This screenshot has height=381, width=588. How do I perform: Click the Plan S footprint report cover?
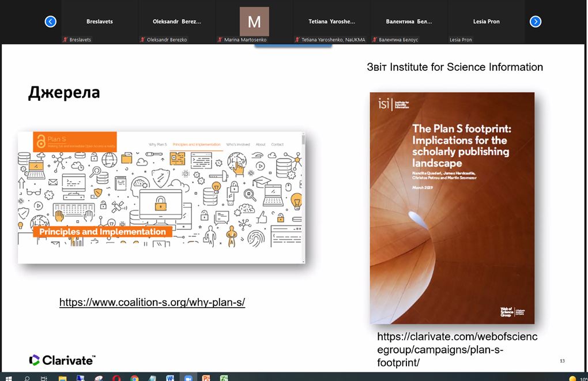click(452, 208)
